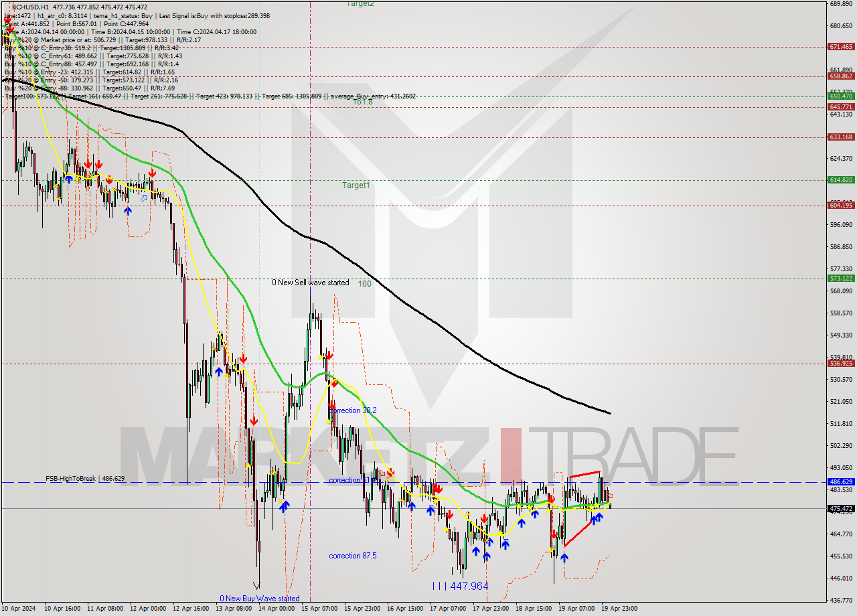Click the 'FSB-HighToBreak | 486.629' label
Image resolution: width=857 pixels, height=616 pixels.
click(x=84, y=479)
